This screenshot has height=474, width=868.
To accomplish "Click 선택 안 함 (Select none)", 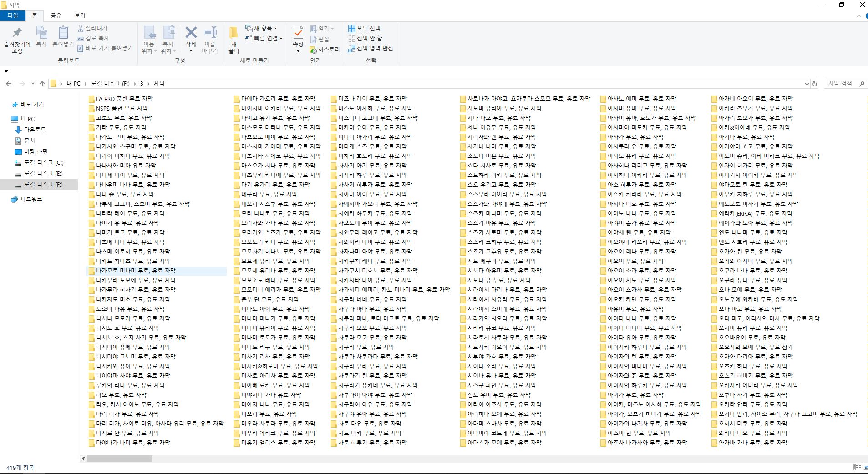I will click(x=365, y=38).
